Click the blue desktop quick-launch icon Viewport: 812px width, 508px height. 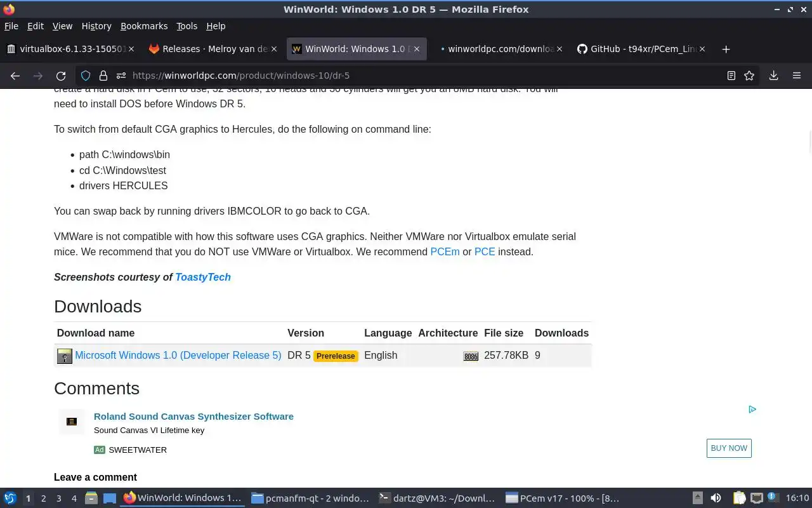click(109, 498)
